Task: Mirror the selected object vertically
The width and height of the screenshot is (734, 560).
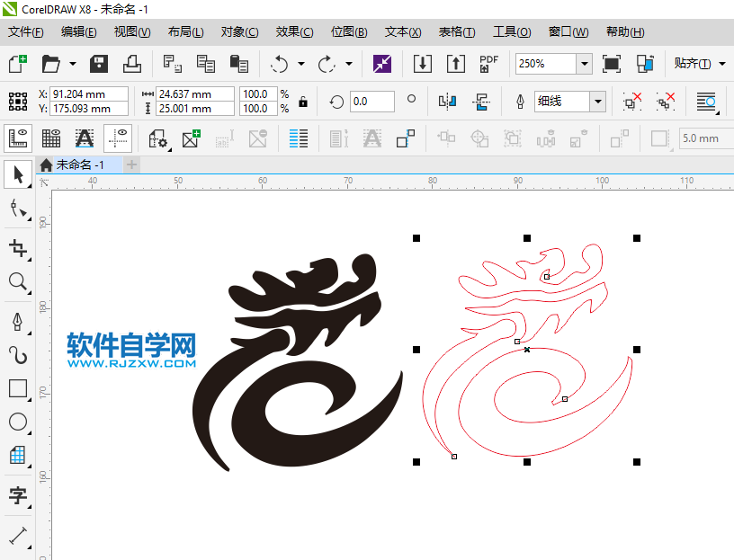Action: point(482,102)
